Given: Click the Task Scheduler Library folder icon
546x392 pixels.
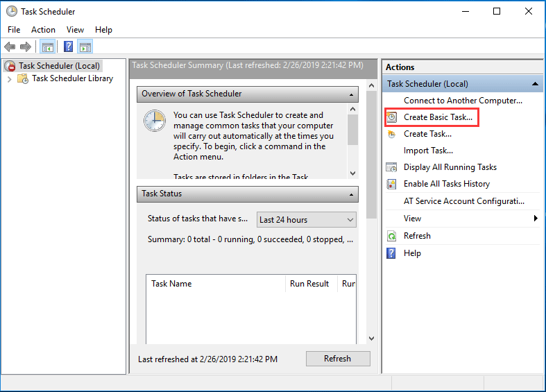Looking at the screenshot, I should (x=23, y=78).
